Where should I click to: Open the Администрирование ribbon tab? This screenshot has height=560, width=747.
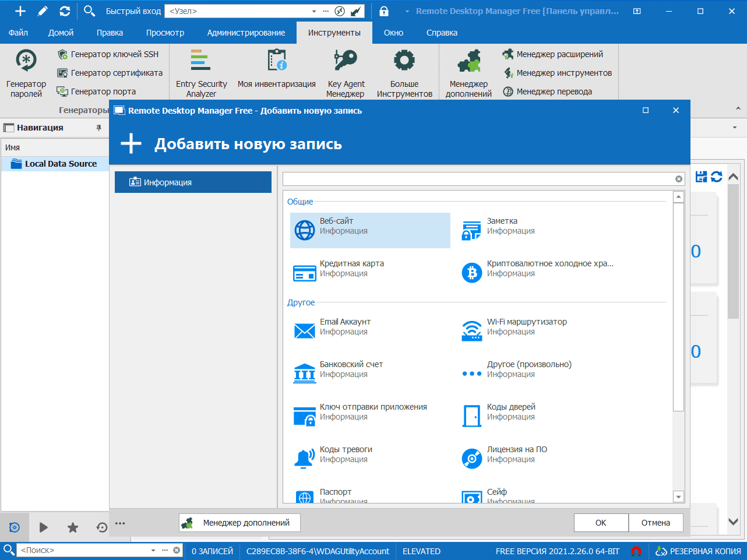(246, 33)
